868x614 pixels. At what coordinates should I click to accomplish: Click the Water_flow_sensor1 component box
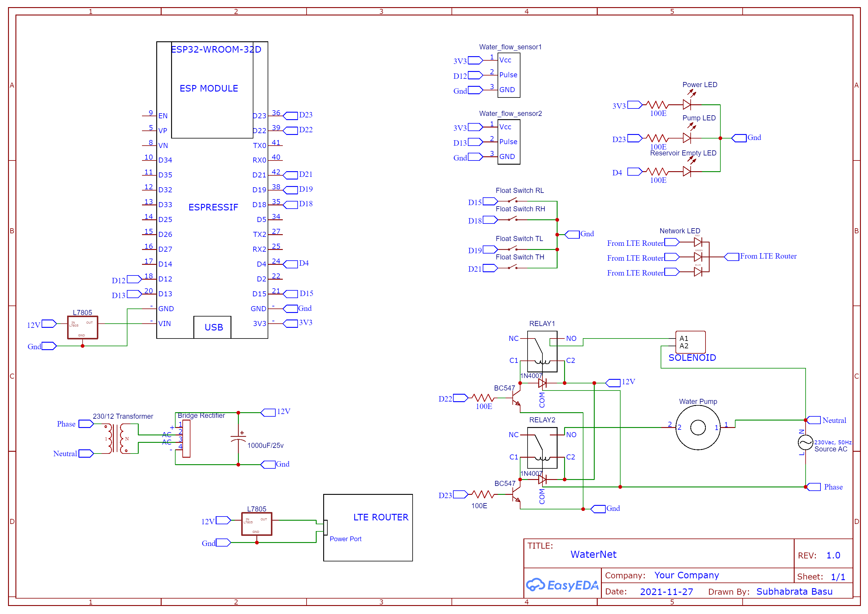[509, 75]
